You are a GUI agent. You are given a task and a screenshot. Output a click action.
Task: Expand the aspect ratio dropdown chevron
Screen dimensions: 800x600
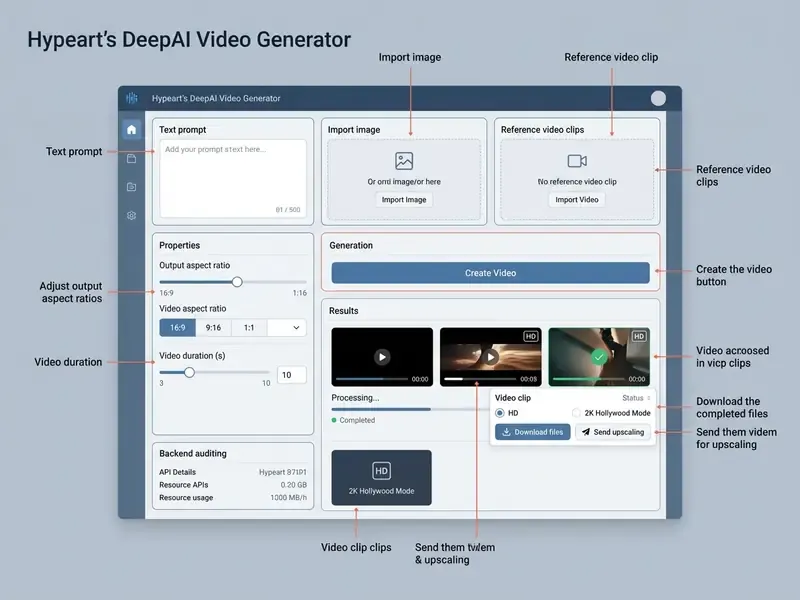[x=296, y=328]
